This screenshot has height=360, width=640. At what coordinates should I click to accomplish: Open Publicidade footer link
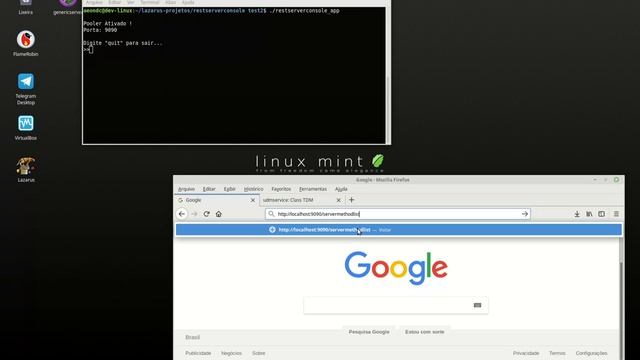tap(198, 353)
